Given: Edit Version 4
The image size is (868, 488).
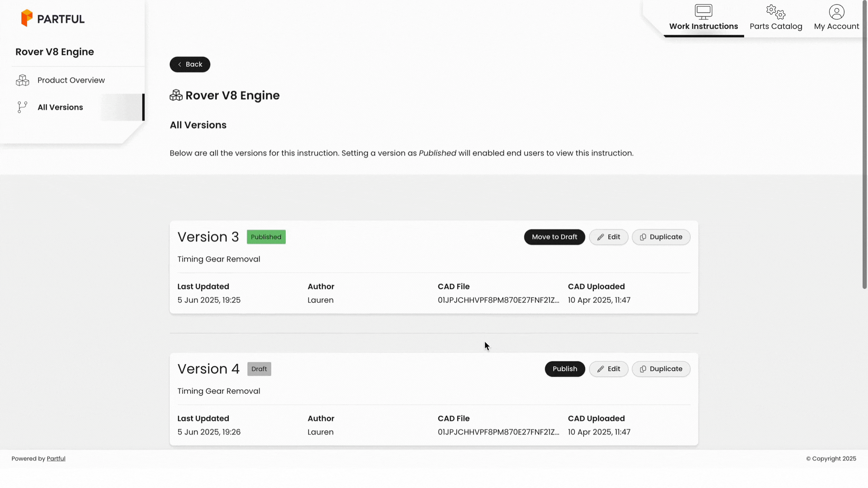Looking at the screenshot, I should 609,369.
